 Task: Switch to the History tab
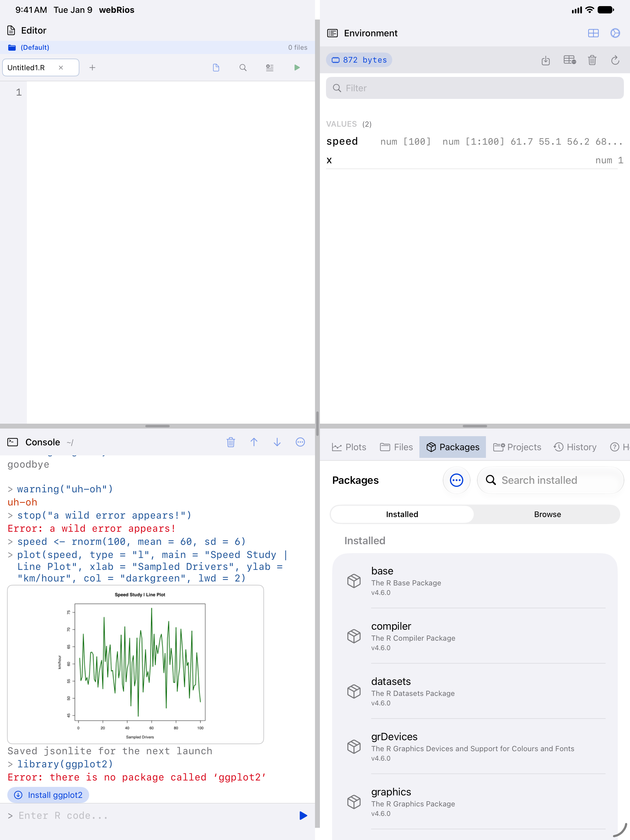575,447
